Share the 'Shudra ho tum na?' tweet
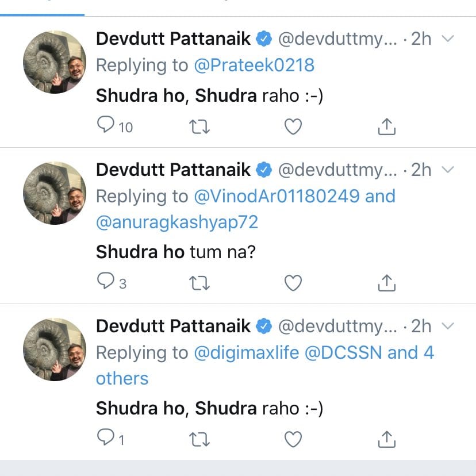 pyautogui.click(x=387, y=282)
